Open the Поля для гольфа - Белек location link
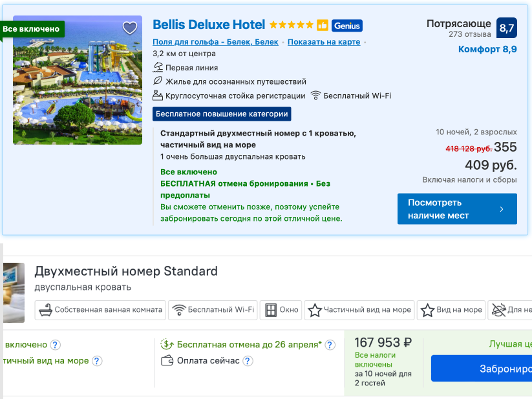 coord(215,42)
